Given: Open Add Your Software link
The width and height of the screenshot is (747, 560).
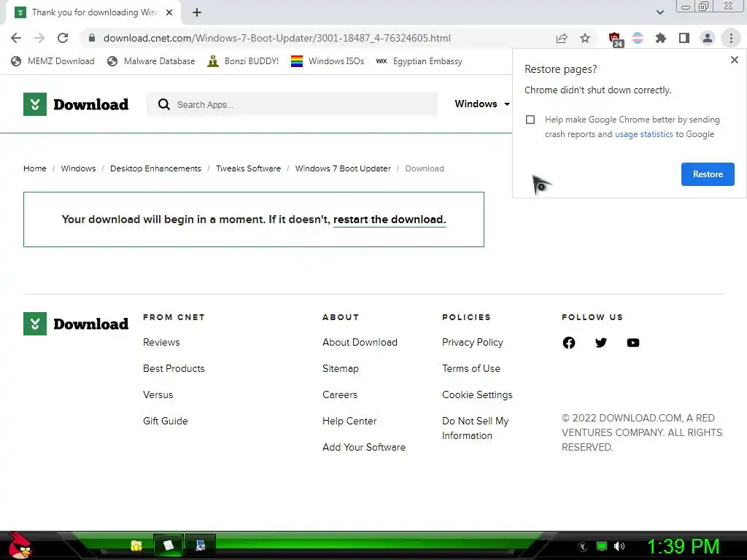Looking at the screenshot, I should [364, 447].
